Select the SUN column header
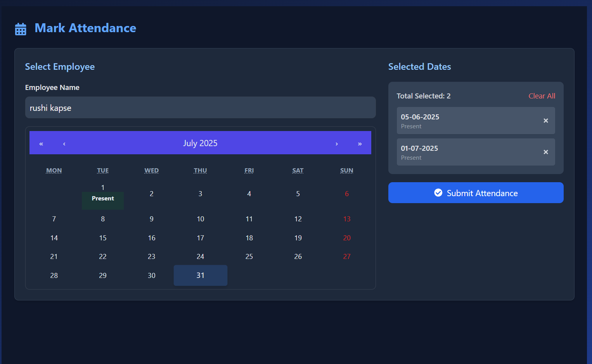Image resolution: width=592 pixels, height=364 pixels. click(346, 170)
